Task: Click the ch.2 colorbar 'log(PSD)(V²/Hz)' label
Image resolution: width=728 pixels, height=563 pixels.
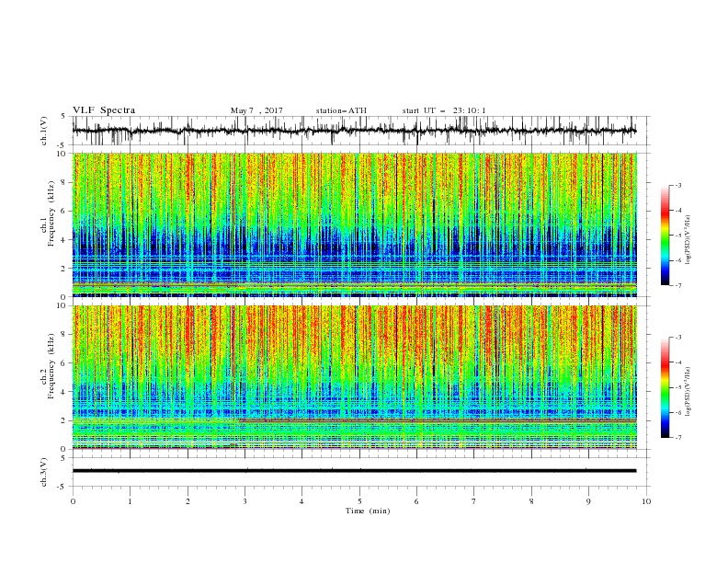Action: 688,392
